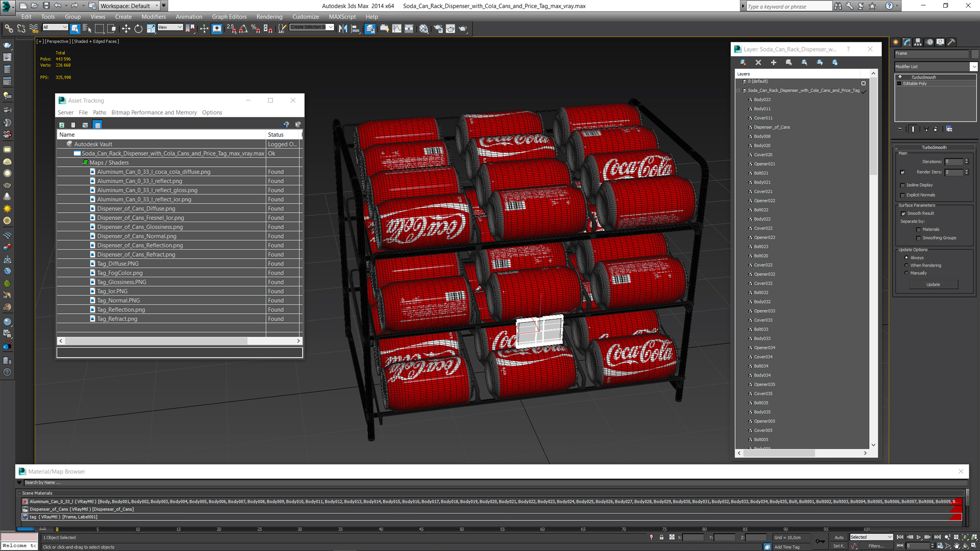
Task: Click the Asset Tracking horizontal scrollbar
Action: (156, 341)
